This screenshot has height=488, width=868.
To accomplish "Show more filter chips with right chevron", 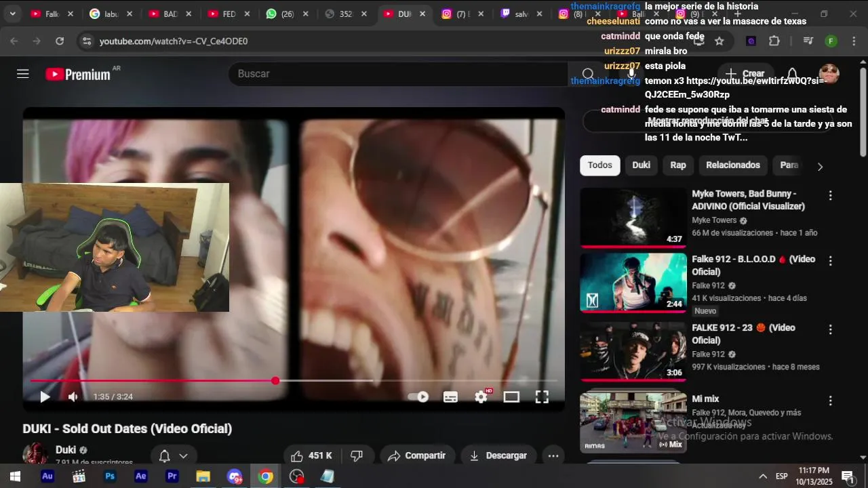I will (x=820, y=166).
